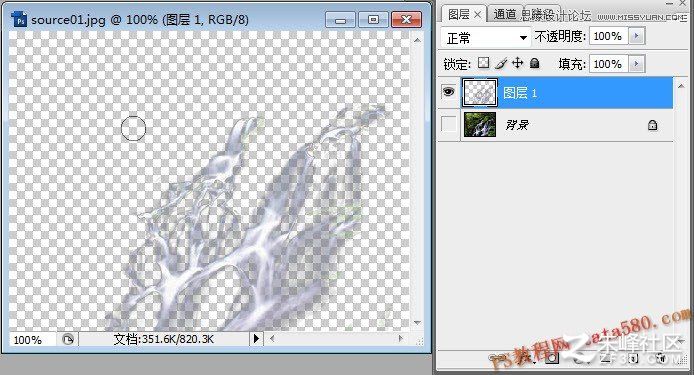
Task: Switch to the 通道 tab
Action: 505,14
